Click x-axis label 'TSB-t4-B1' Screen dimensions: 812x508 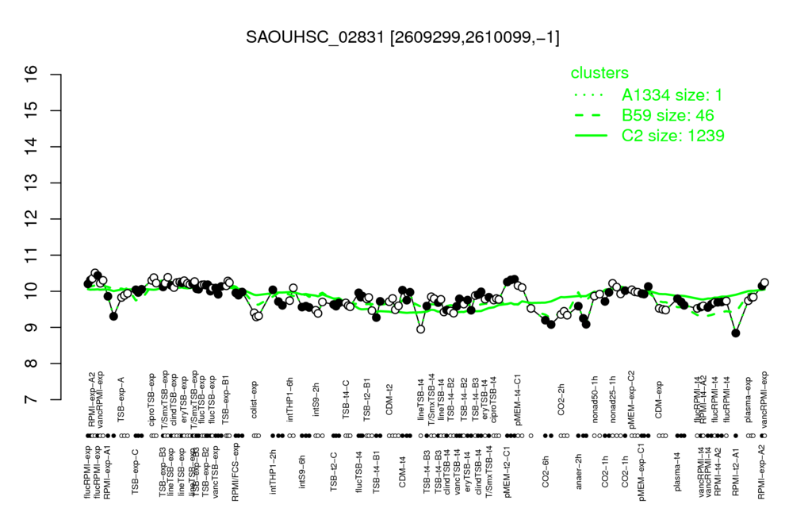(x=377, y=470)
